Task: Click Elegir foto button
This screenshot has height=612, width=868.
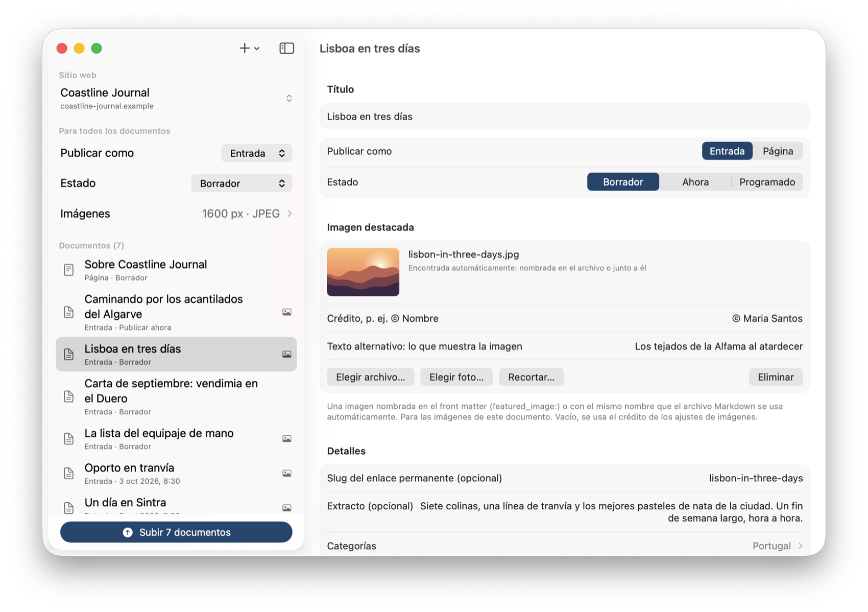Action: 456,377
